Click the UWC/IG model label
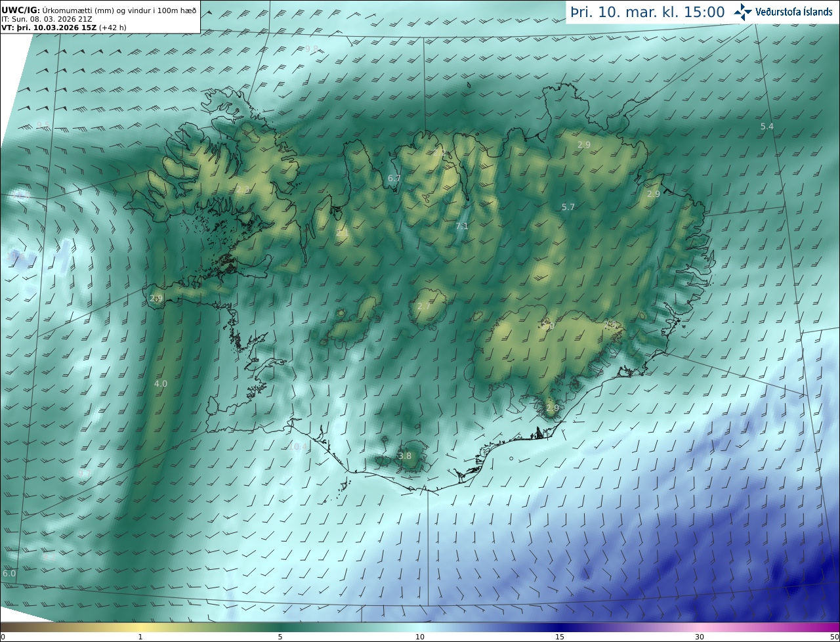 tap(20, 11)
